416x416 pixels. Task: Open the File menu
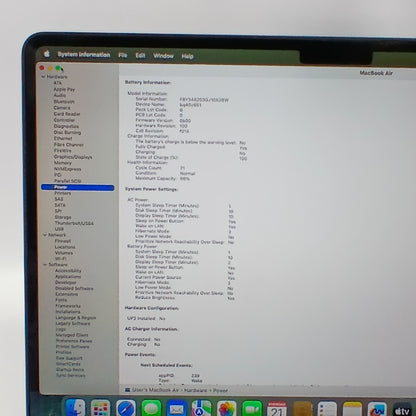(x=123, y=55)
